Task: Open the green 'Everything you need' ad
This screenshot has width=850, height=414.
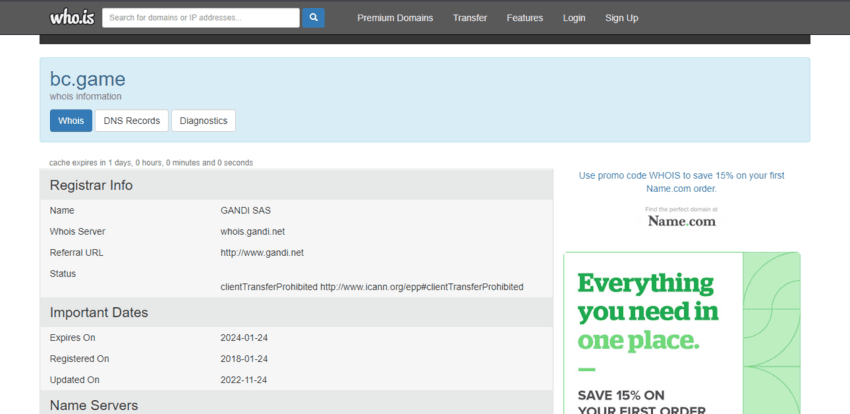Action: (681, 334)
